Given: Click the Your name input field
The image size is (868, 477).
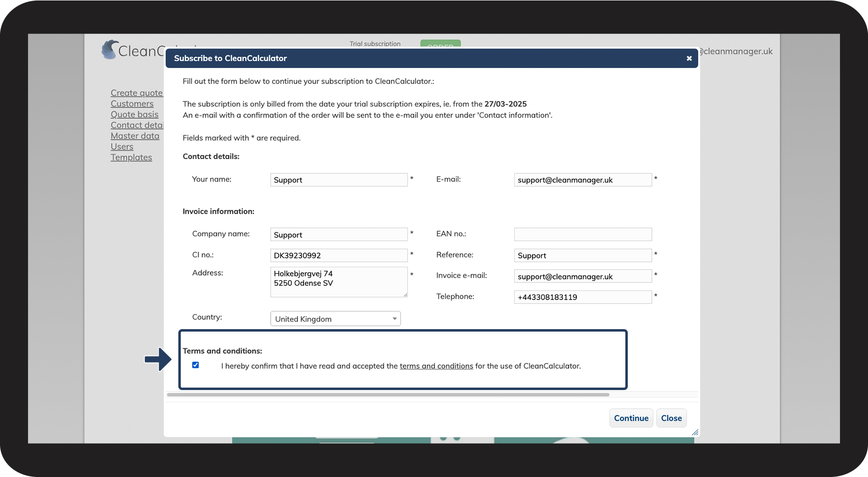Looking at the screenshot, I should 338,180.
